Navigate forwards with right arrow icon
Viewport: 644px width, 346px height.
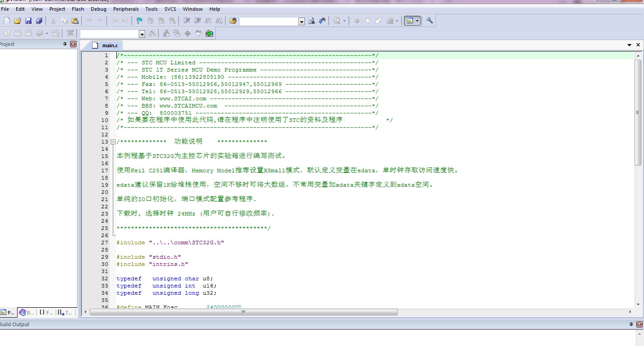tap(125, 21)
